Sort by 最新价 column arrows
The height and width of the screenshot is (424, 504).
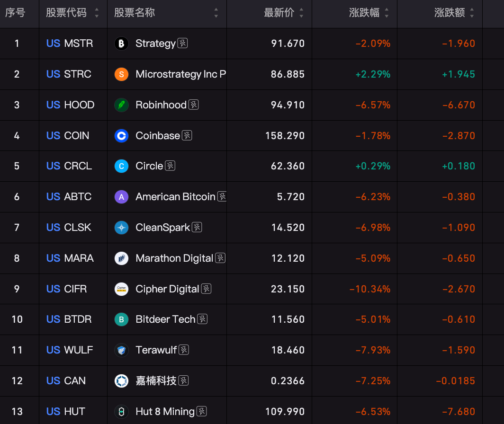(x=301, y=13)
